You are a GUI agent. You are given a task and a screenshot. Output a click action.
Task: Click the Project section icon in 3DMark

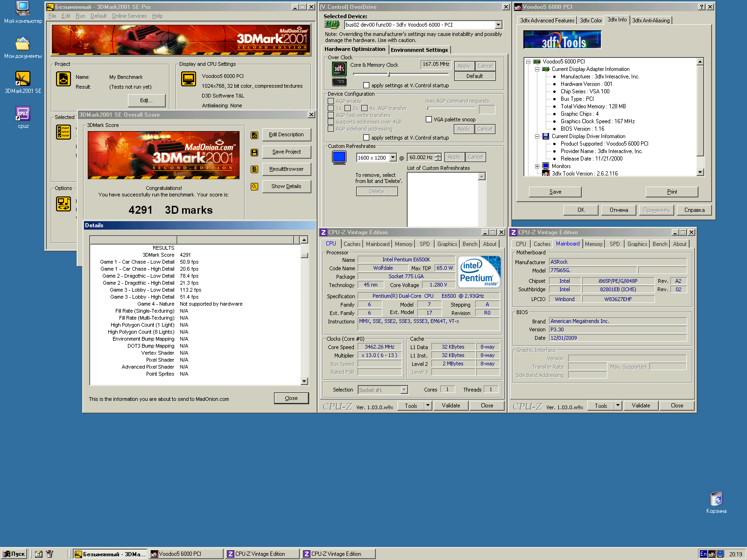[63, 79]
